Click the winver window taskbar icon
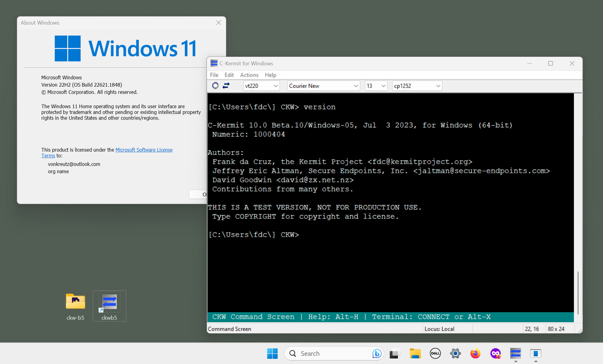This screenshot has width=603, height=364. [535, 353]
